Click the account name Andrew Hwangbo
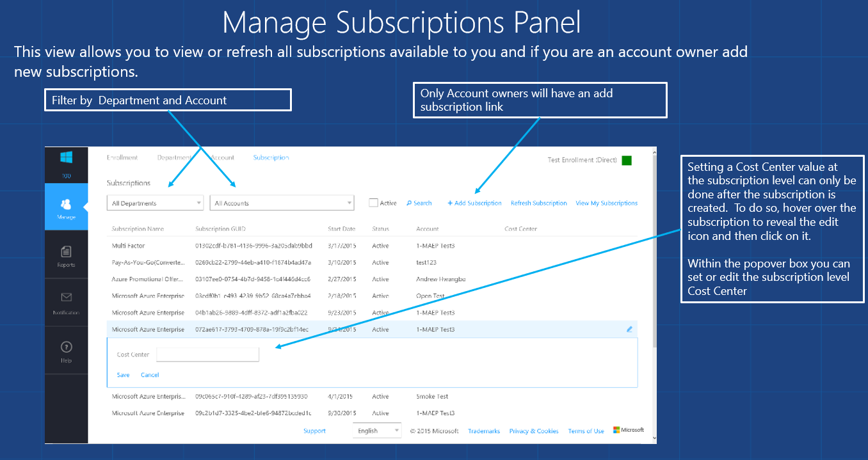The image size is (868, 460). (440, 279)
